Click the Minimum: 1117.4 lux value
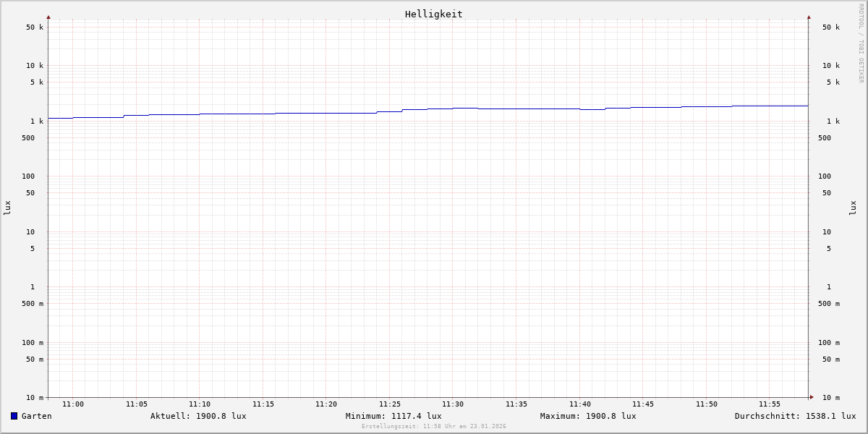Image resolution: width=868 pixels, height=434 pixels. (x=393, y=416)
